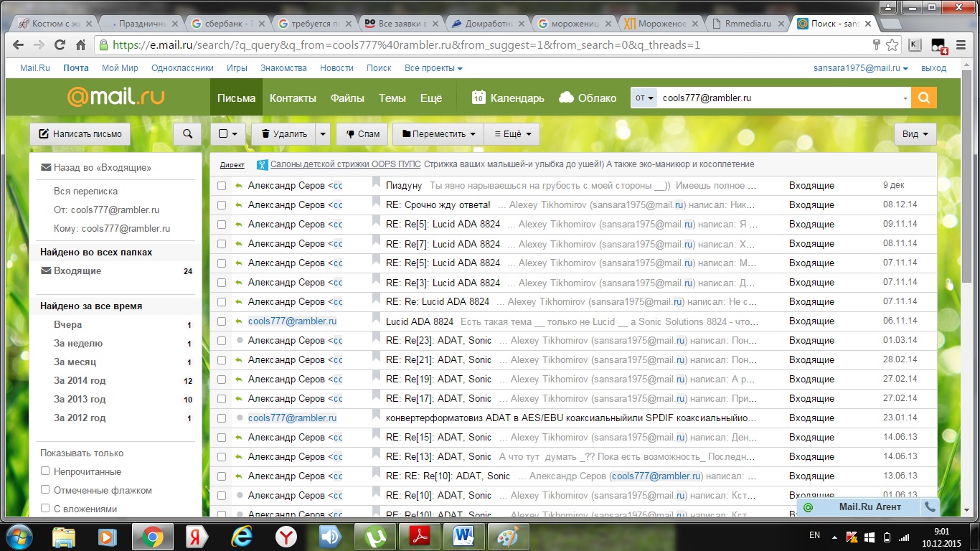Open the Облако cloud storage

point(588,98)
